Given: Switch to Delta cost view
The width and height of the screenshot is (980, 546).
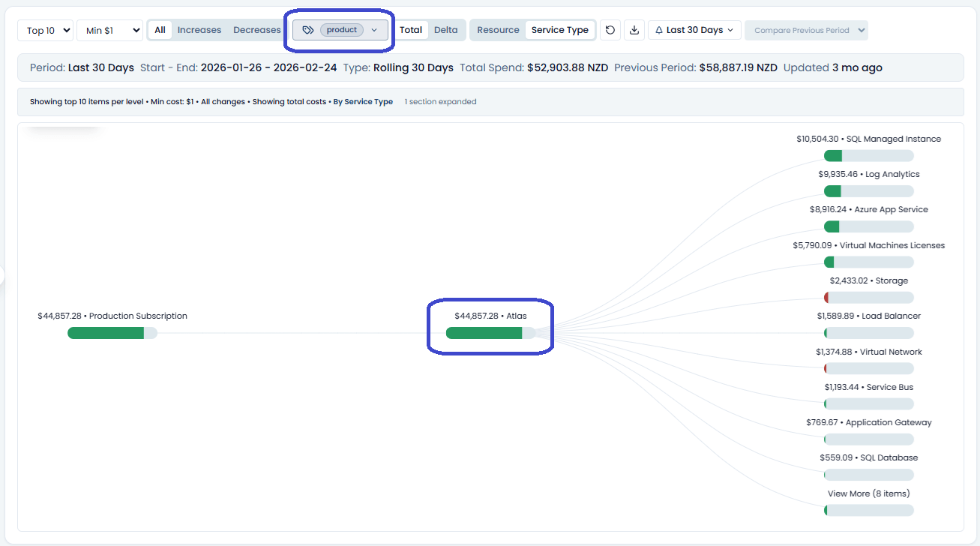Looking at the screenshot, I should pyautogui.click(x=446, y=30).
